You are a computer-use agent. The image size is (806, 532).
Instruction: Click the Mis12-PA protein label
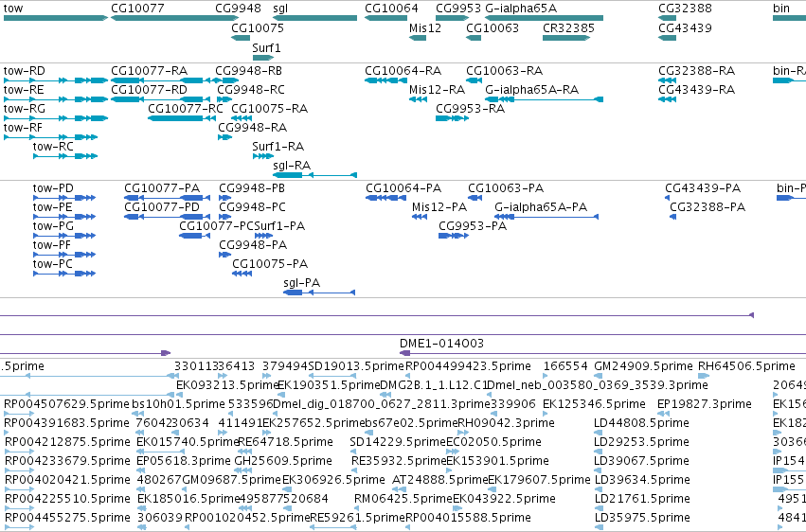pos(439,207)
